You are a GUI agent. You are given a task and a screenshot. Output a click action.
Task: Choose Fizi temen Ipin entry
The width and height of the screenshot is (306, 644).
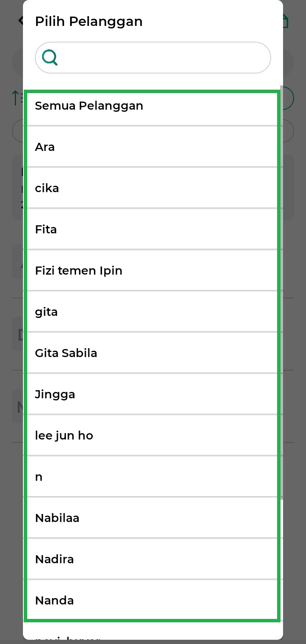point(79,271)
